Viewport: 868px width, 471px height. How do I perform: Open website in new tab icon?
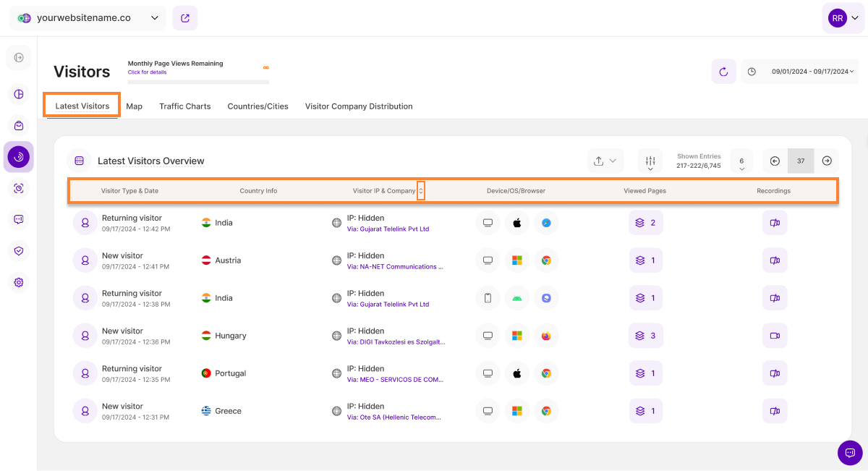coord(185,18)
